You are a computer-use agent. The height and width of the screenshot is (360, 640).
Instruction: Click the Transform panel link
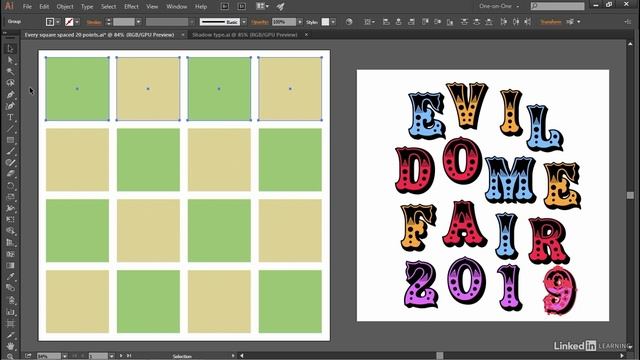551,22
